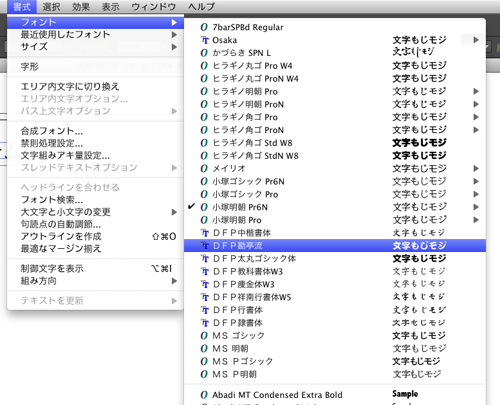This screenshot has width=500, height=405.
Task: Click OpenType icon for 小塚明朝 Pro
Action: [x=204, y=220]
